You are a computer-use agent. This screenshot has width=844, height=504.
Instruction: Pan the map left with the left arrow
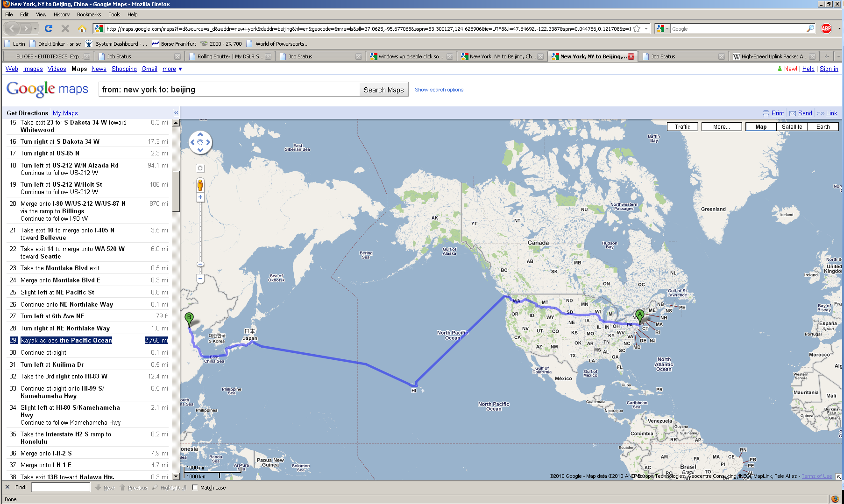click(x=192, y=142)
